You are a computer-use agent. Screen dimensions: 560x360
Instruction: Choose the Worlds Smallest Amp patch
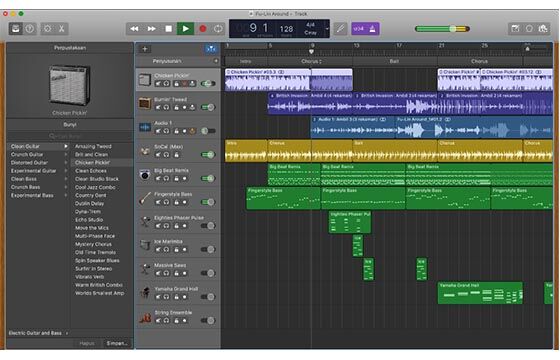pos(100,293)
